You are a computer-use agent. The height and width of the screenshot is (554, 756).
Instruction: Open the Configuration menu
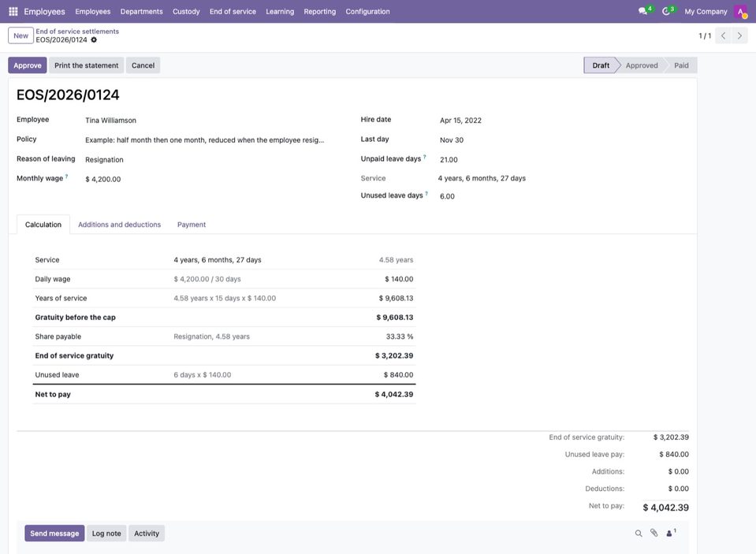point(367,12)
